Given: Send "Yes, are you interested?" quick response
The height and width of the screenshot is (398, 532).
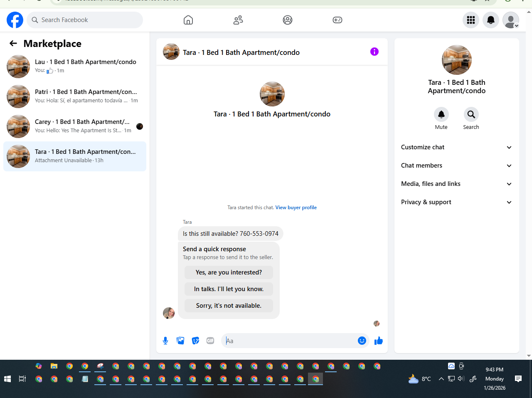Looking at the screenshot, I should coord(229,272).
